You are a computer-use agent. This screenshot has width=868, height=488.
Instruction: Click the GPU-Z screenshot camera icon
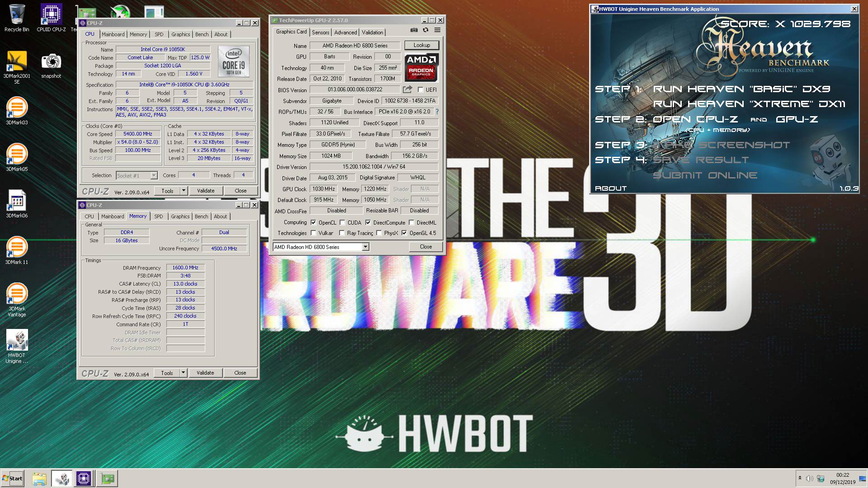point(414,30)
